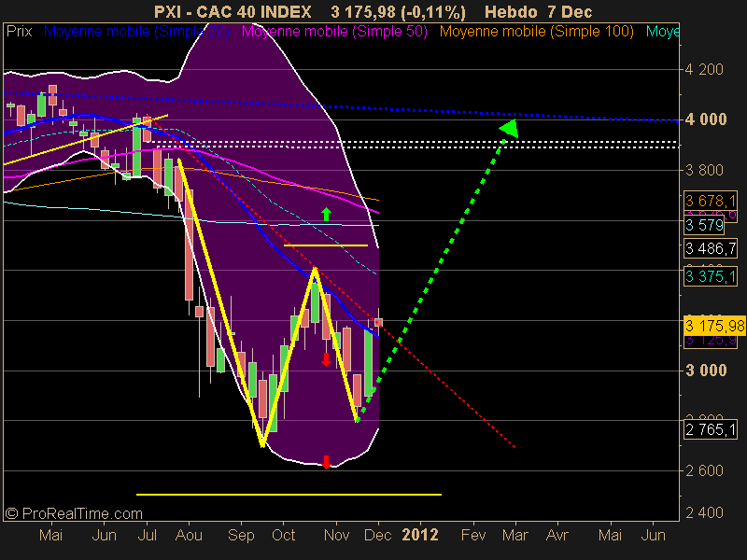Click the long yellow horizontal line below 2 600
This screenshot has width=747, height=560.
point(289,495)
